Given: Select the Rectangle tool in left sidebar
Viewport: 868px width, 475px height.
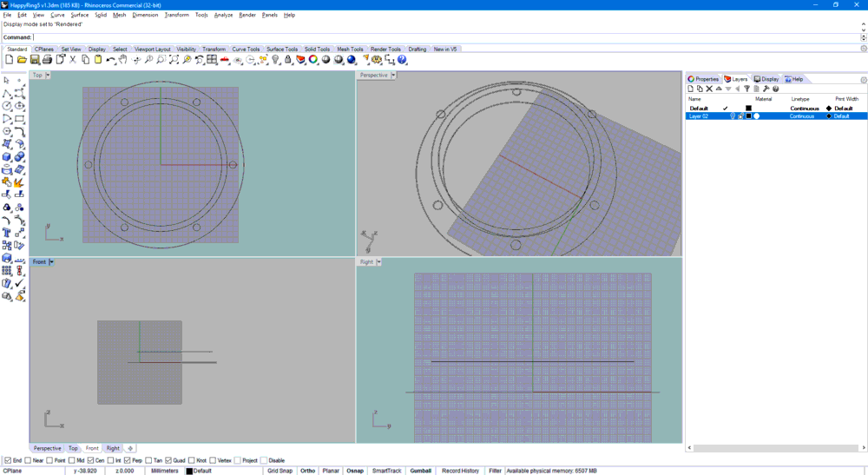Looking at the screenshot, I should [19, 118].
